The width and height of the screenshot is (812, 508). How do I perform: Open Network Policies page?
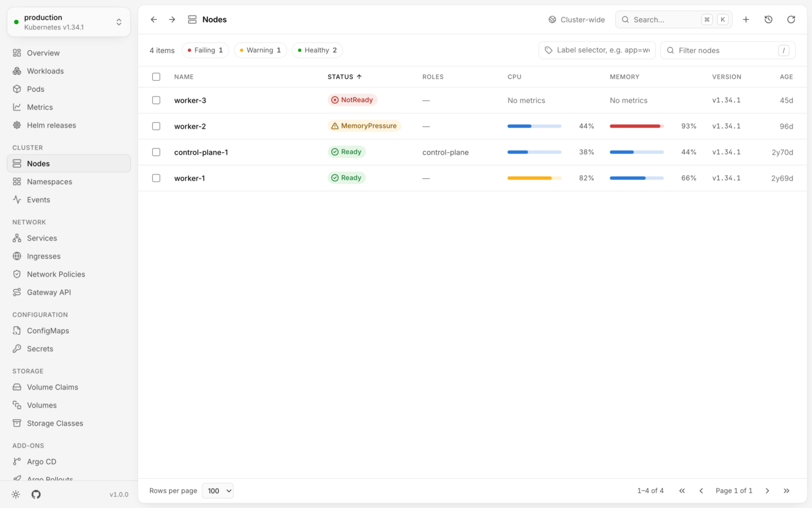click(x=69, y=274)
